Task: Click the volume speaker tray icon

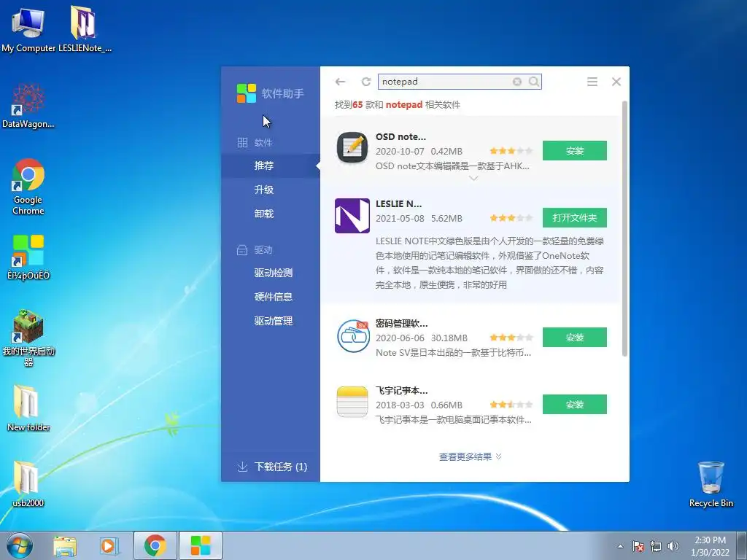Action: point(673,546)
